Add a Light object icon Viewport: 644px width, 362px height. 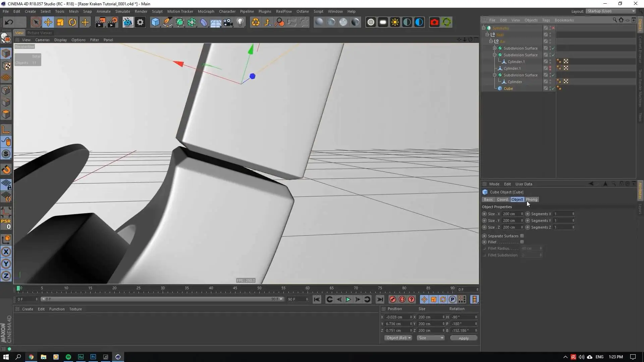[240, 22]
